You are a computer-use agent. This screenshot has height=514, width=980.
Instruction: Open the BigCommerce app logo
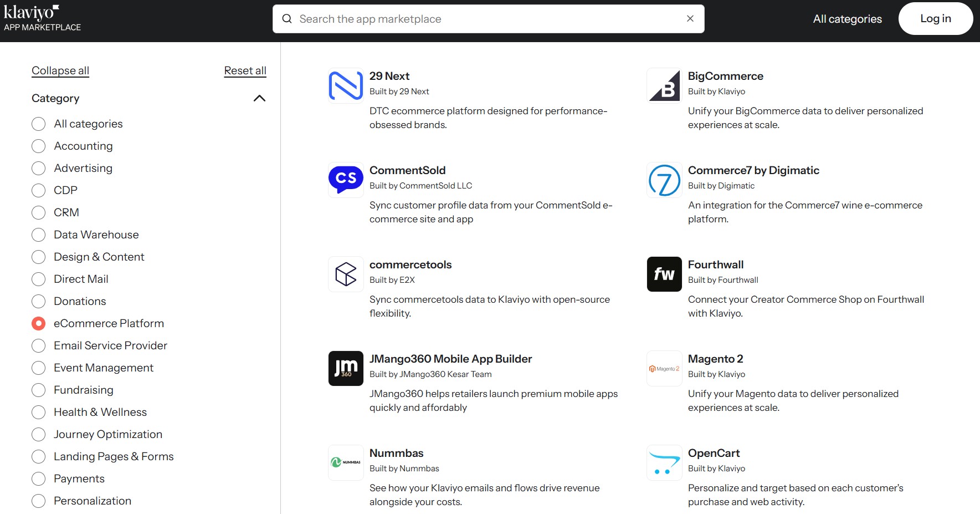click(664, 85)
